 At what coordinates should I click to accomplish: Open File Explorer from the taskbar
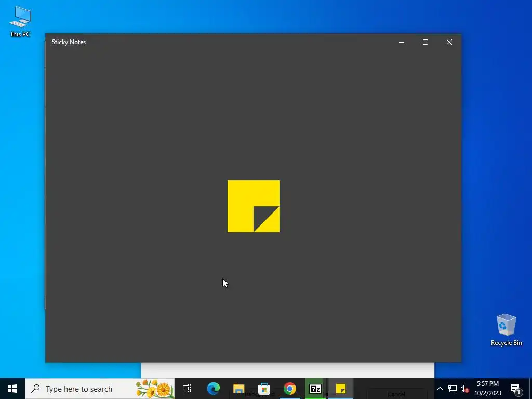point(239,389)
